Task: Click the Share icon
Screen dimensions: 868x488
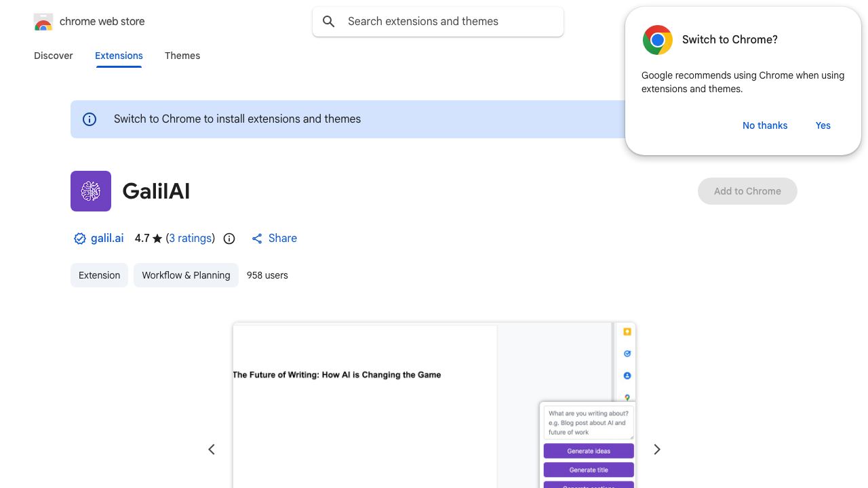Action: 257,239
